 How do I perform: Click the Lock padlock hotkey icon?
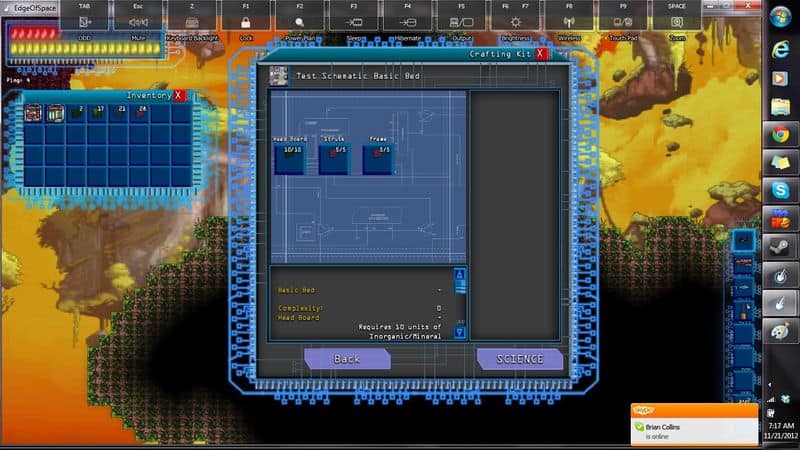[x=246, y=22]
